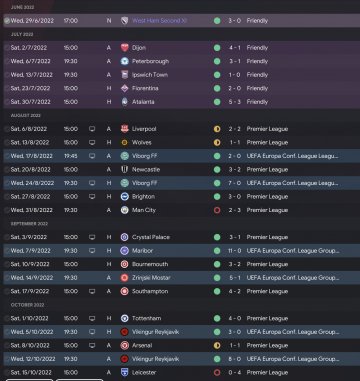
Task: Click the Atalanta club badge
Action: (x=125, y=102)
